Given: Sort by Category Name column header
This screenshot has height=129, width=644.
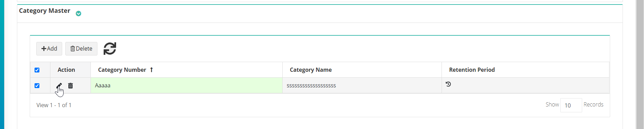Looking at the screenshot, I should [311, 70].
